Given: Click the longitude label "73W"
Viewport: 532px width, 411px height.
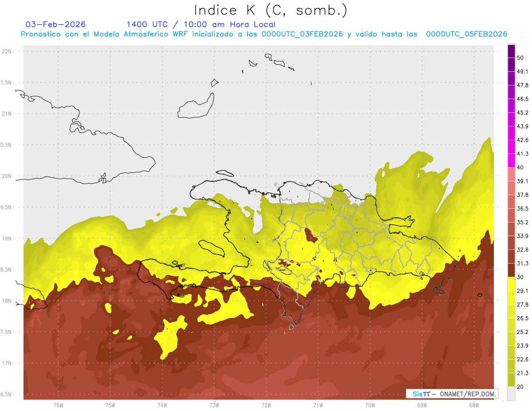Looking at the screenshot, I should pos(214,405).
